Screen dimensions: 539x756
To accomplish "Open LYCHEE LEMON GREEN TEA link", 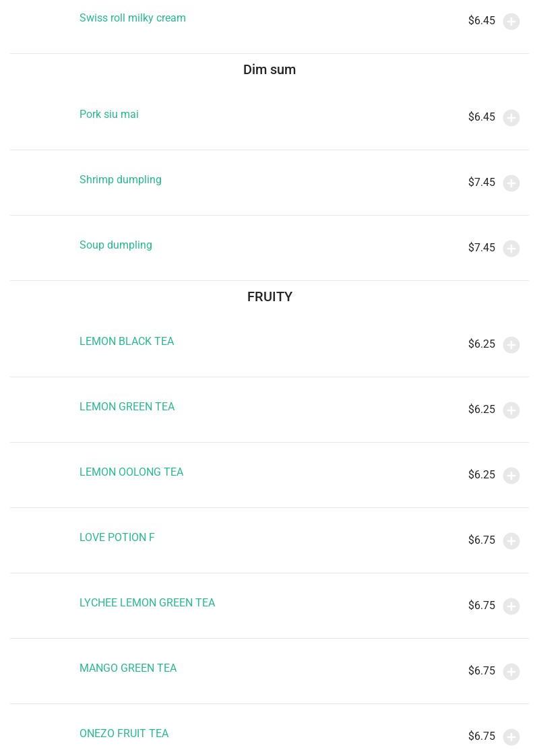I will [147, 603].
